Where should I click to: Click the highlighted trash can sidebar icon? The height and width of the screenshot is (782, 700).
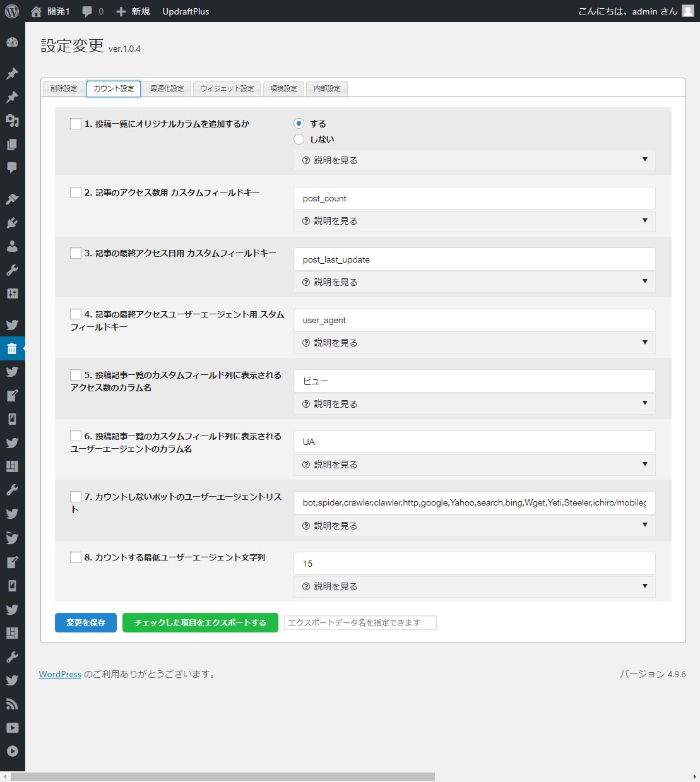pos(12,348)
